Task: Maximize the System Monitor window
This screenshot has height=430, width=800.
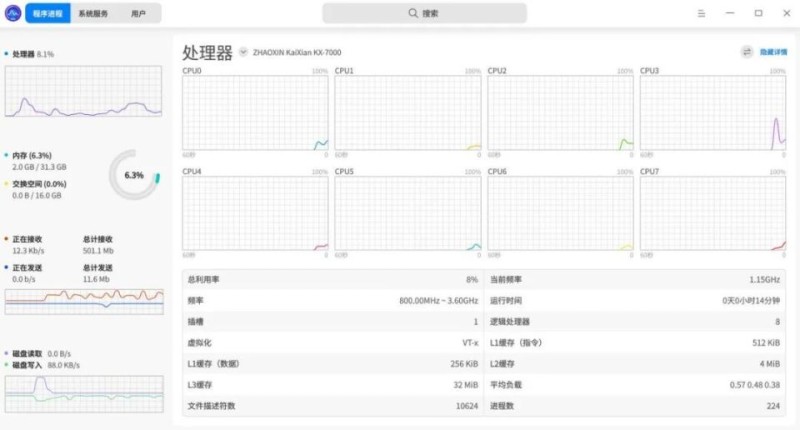Action: [x=758, y=13]
